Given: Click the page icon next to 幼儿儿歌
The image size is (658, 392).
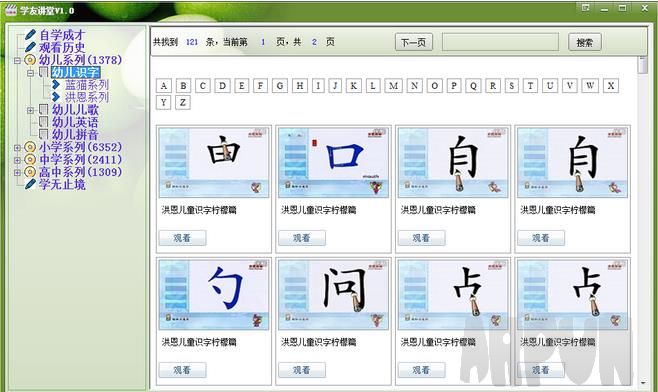Looking at the screenshot, I should point(44,110).
